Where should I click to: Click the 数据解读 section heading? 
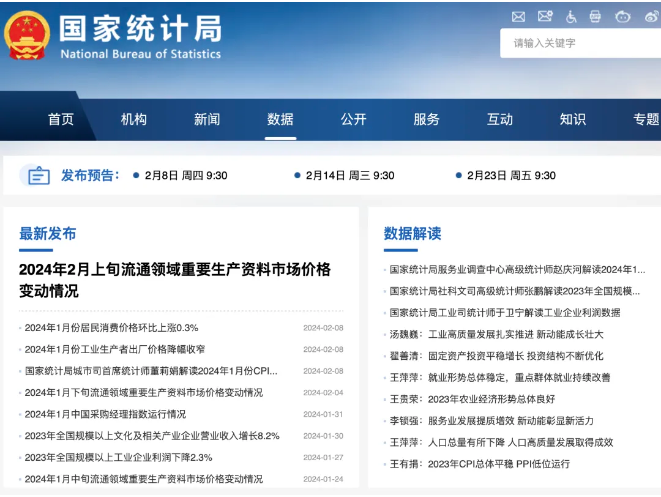click(412, 233)
